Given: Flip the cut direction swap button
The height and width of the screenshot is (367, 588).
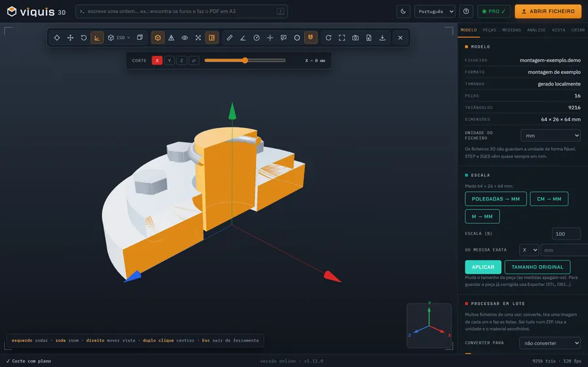Looking at the screenshot, I should point(194,60).
